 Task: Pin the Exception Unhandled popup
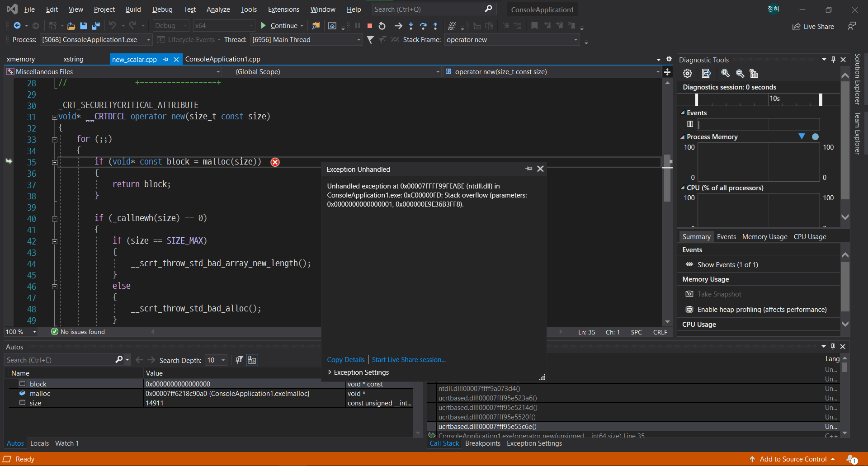[x=528, y=169]
